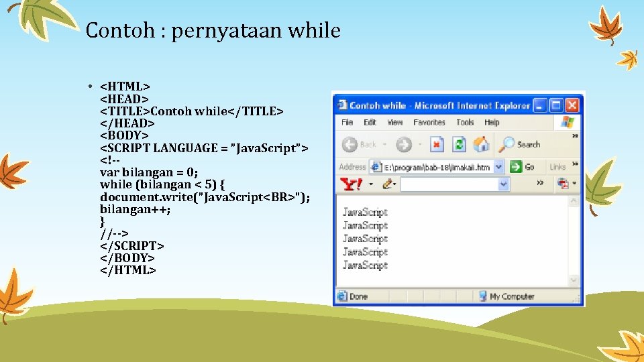Click the code line 'bilangan++;'

[135, 209]
